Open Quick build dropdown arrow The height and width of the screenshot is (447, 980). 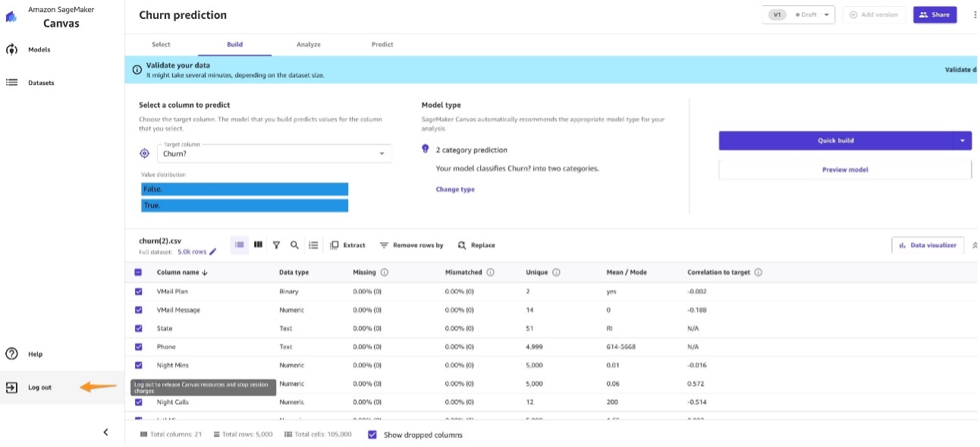click(962, 140)
